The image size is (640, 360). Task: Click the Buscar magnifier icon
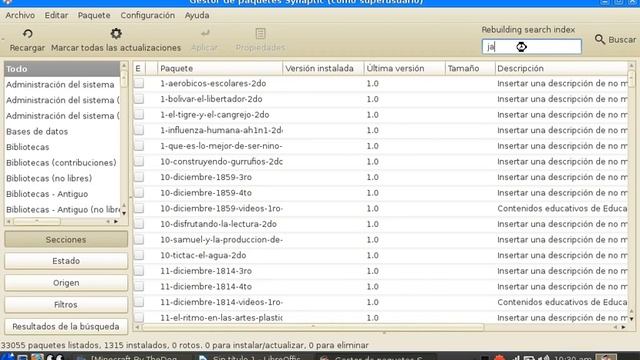[x=600, y=39]
